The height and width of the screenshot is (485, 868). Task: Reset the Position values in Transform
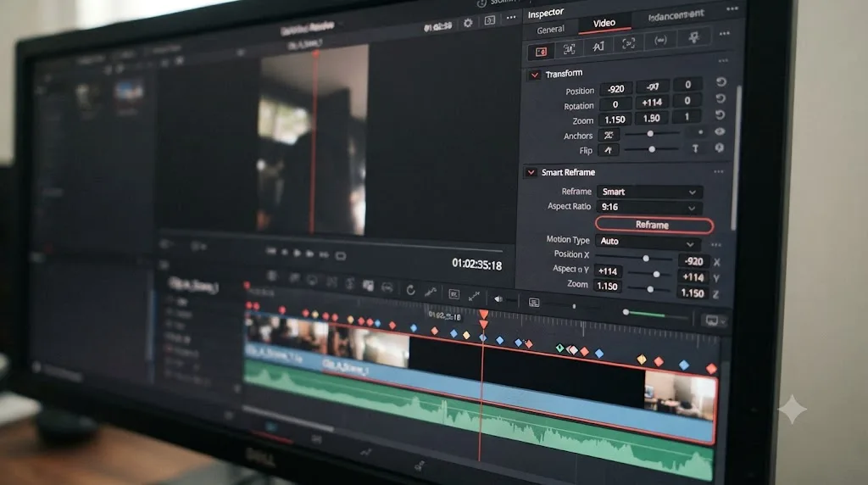click(721, 82)
